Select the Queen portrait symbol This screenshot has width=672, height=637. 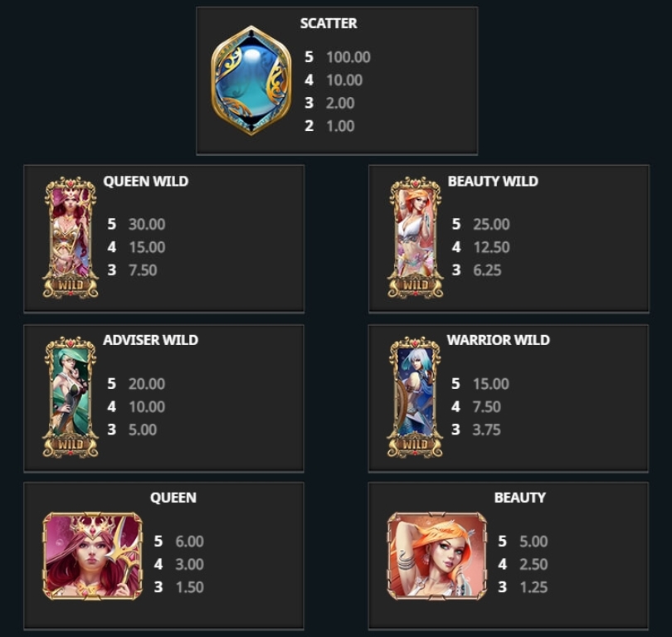coord(93,556)
